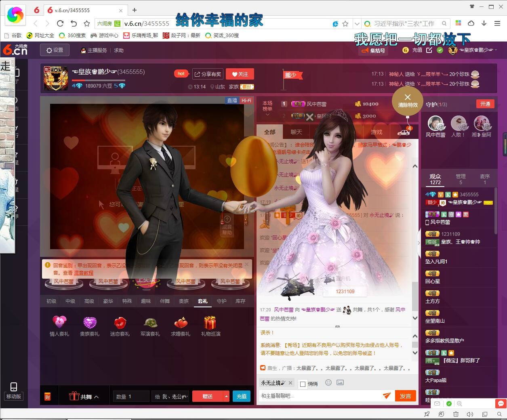Switch to the 库存 gift tab
Image resolution: width=507 pixels, height=420 pixels.
(x=240, y=301)
